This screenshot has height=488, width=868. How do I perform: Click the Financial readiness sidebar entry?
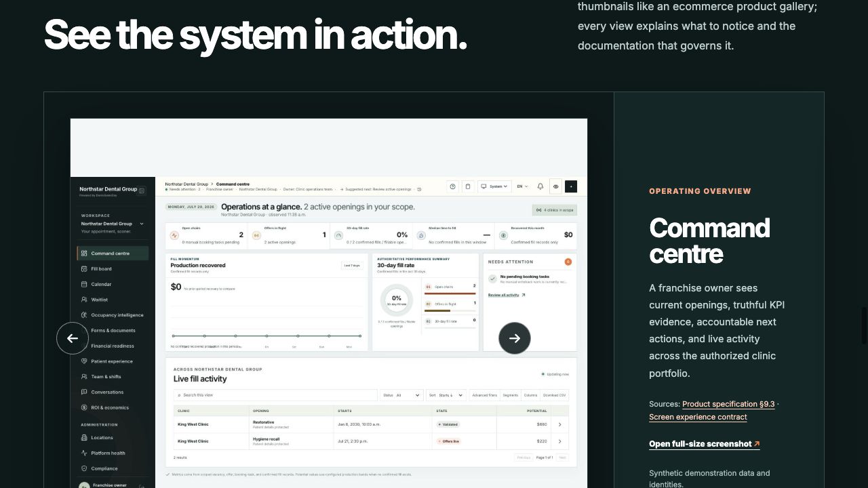(113, 346)
